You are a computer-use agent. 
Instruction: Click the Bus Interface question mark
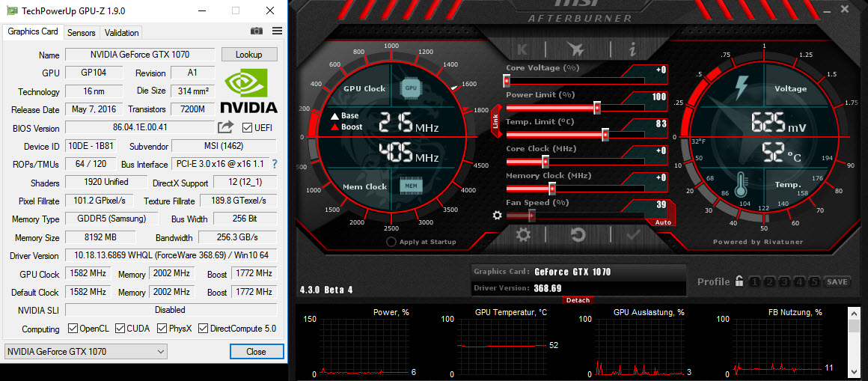click(x=274, y=164)
